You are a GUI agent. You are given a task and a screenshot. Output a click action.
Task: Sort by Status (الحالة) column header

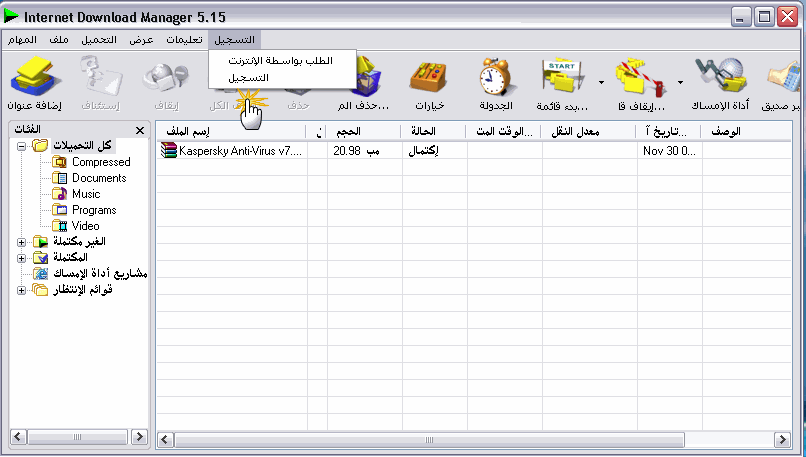434,132
